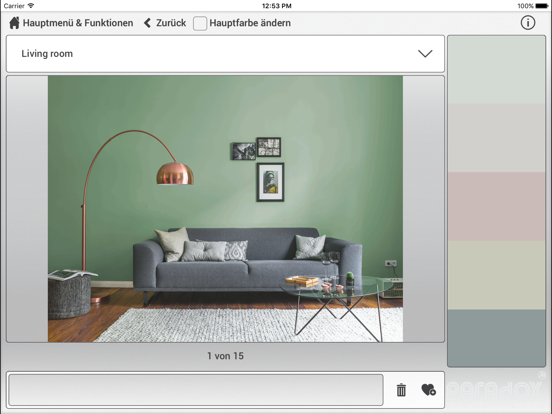Tap the Wi-Fi icon beside Carrier

point(31,6)
